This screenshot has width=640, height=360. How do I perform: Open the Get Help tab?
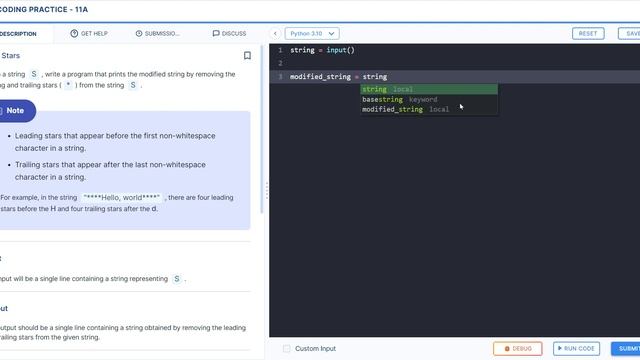coord(89,33)
